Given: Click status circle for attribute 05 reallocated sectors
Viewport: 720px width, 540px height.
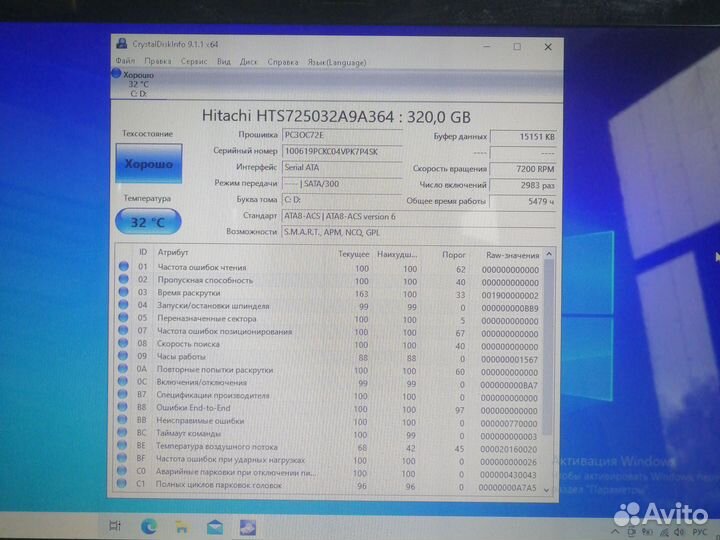Looking at the screenshot, I should point(124,319).
